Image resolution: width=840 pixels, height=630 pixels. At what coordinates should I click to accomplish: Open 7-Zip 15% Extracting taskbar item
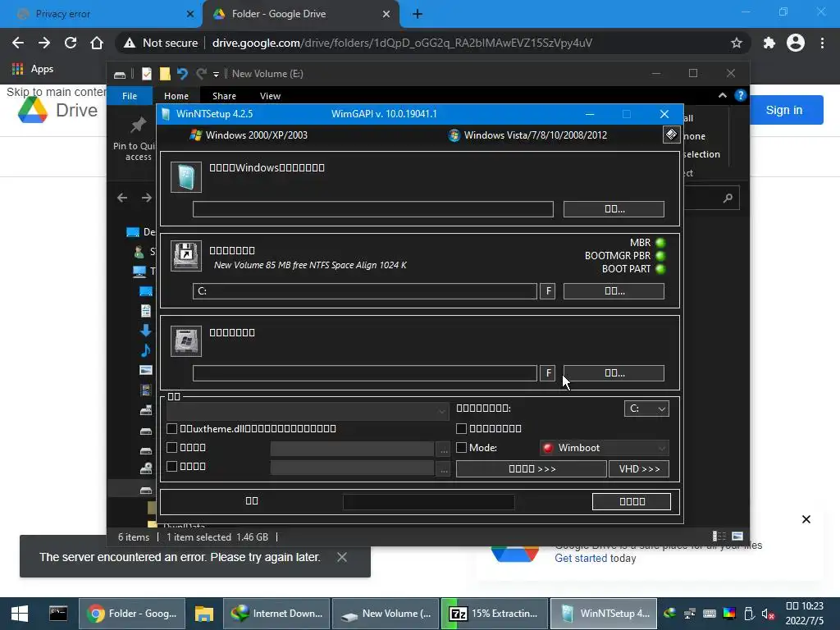(493, 614)
